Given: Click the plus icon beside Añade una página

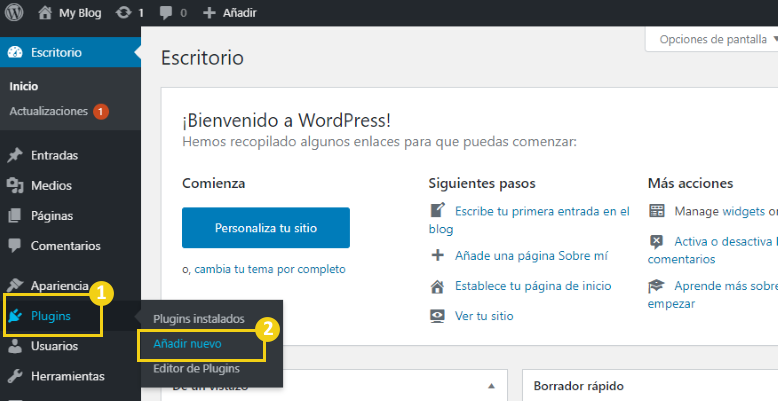Looking at the screenshot, I should [437, 256].
